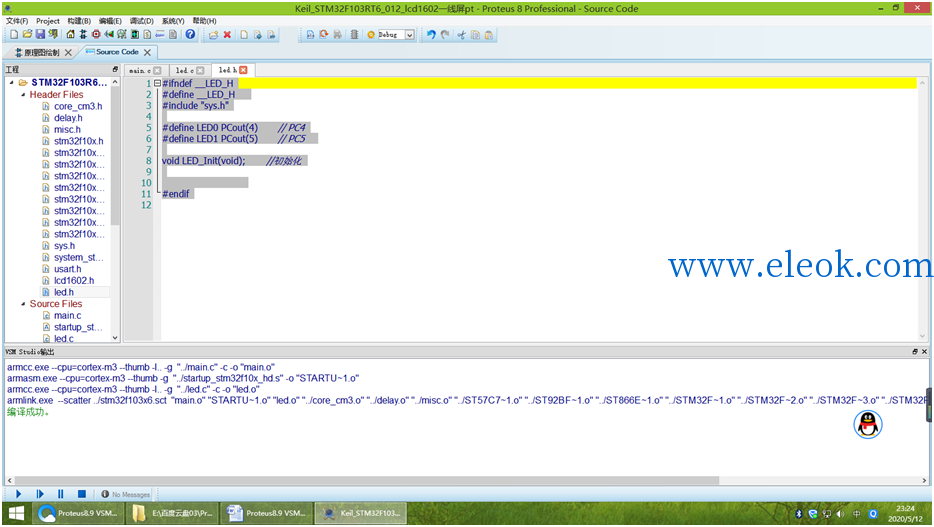This screenshot has height=527, width=934.
Task: Cut selection with the scissors icon
Action: [462, 35]
